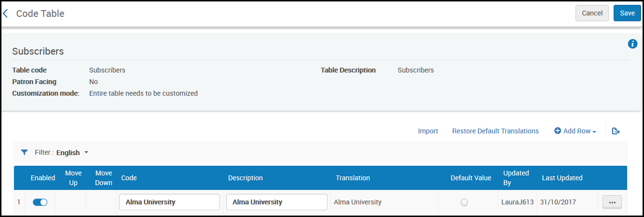Open the blue info icon

632,44
